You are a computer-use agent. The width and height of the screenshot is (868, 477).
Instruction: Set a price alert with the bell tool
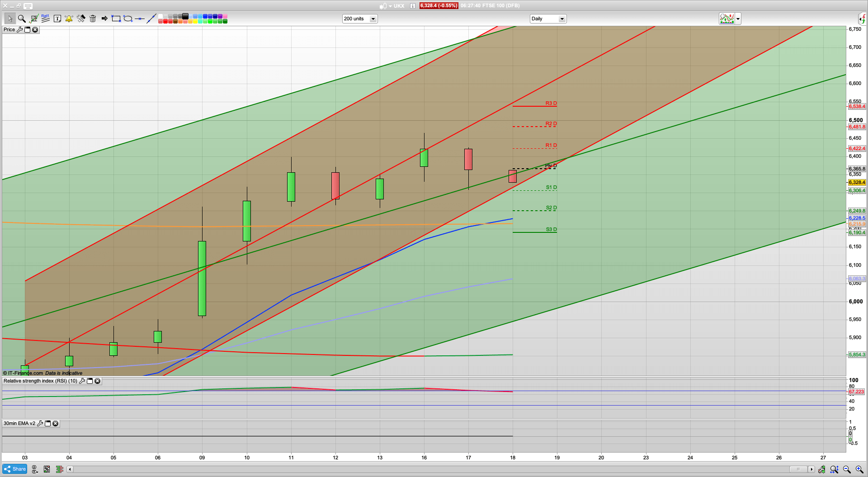tap(69, 19)
